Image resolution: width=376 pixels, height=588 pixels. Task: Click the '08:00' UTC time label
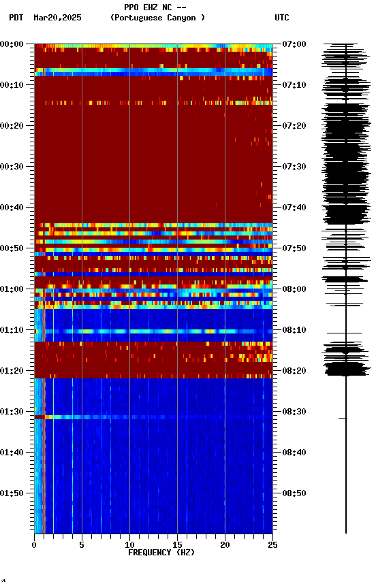[294, 289]
